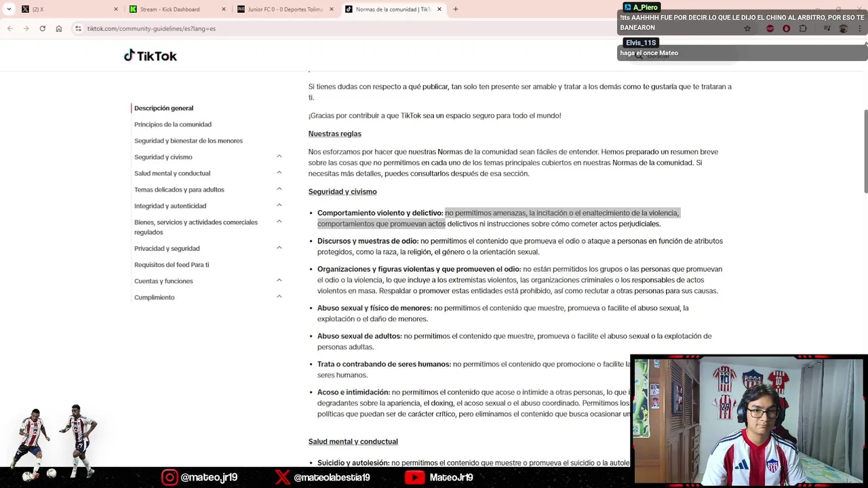Open Integridad y autenticidad sidebar item

[x=170, y=205]
